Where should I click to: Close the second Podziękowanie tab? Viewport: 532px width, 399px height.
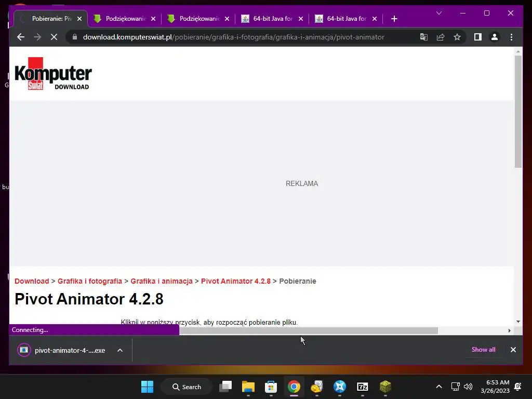pos(227,19)
